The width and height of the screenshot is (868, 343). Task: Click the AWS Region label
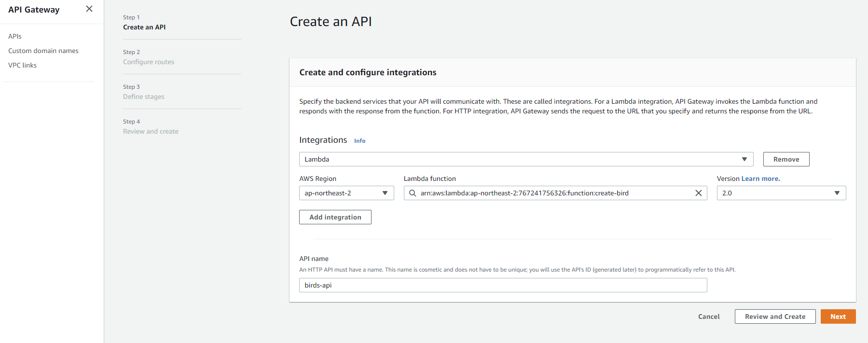pyautogui.click(x=317, y=178)
